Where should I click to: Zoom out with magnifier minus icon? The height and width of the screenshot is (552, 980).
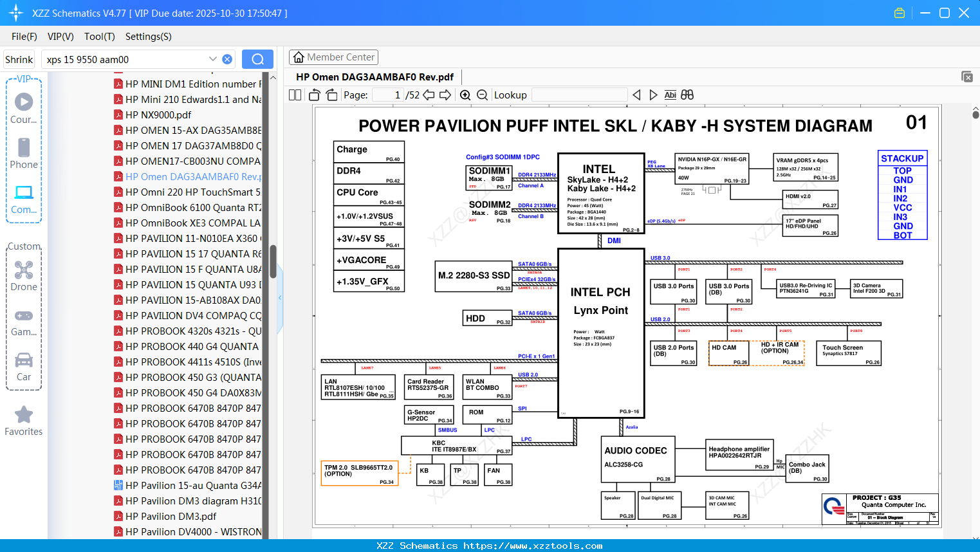pyautogui.click(x=482, y=95)
